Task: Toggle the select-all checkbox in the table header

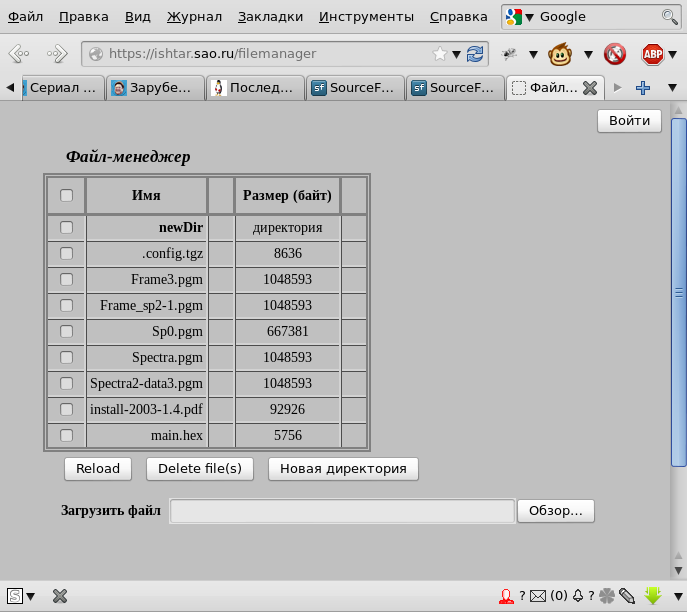Action: tap(67, 195)
